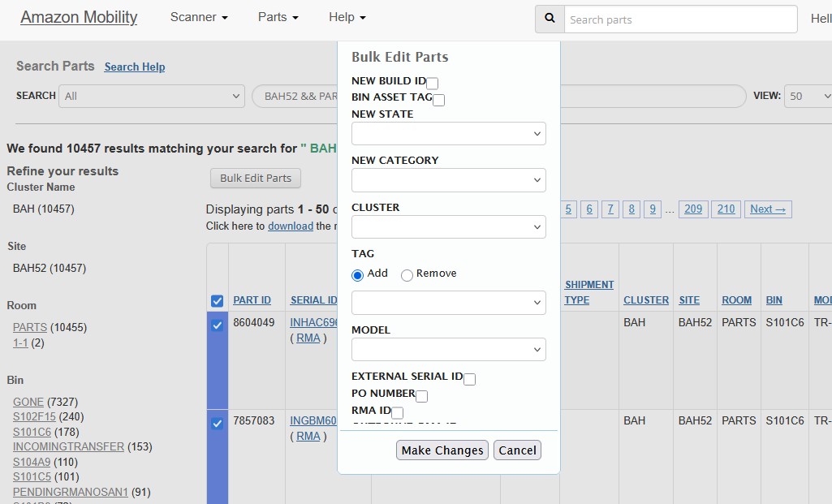Open the NEW CATEGORY dropdown
The width and height of the screenshot is (832, 504).
pyautogui.click(x=448, y=179)
